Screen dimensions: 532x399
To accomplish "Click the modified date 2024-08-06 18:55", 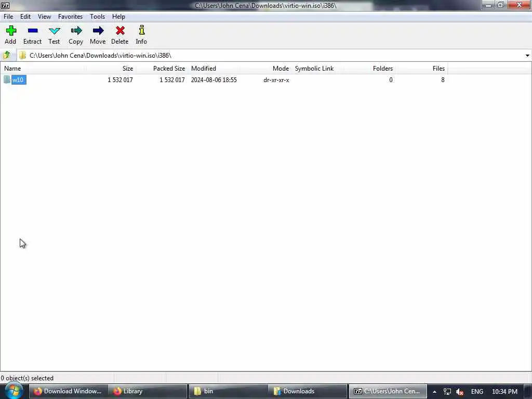I will (214, 79).
